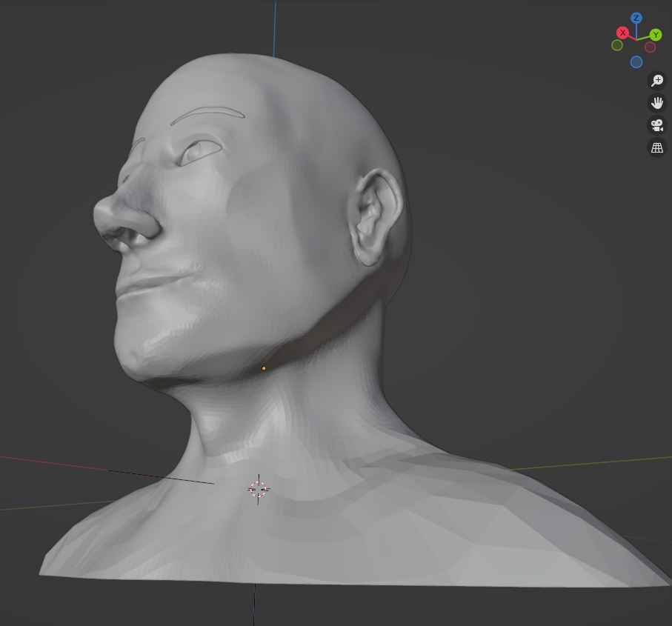
Task: Click the pan view hand icon
Action: coord(657,103)
